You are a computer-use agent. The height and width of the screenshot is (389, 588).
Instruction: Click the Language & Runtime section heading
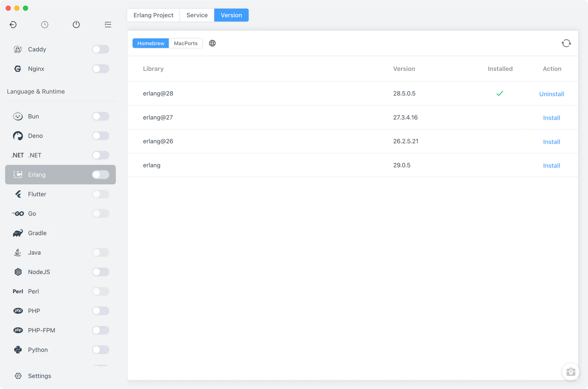point(36,91)
